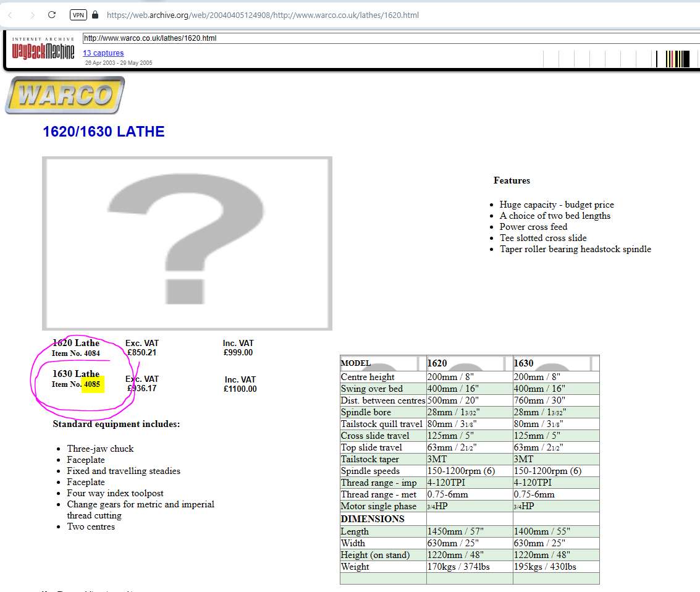Click the padlock site security icon
The height and width of the screenshot is (592, 700).
pos(95,15)
